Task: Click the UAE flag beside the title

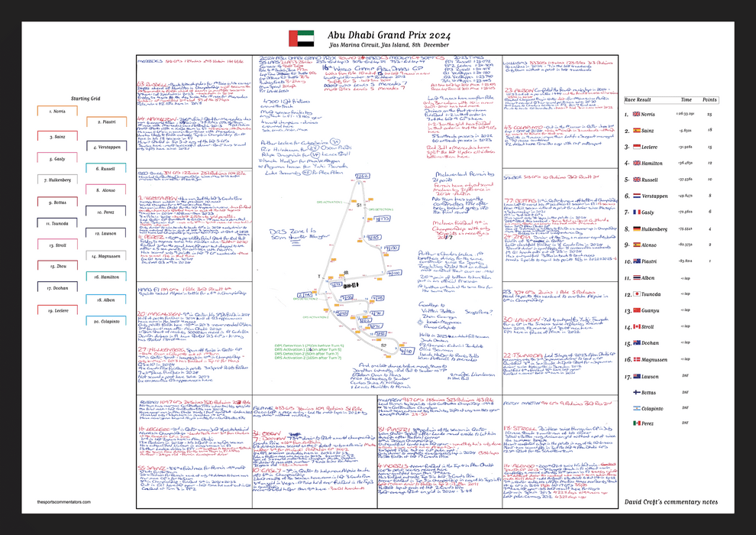Action: coord(296,38)
